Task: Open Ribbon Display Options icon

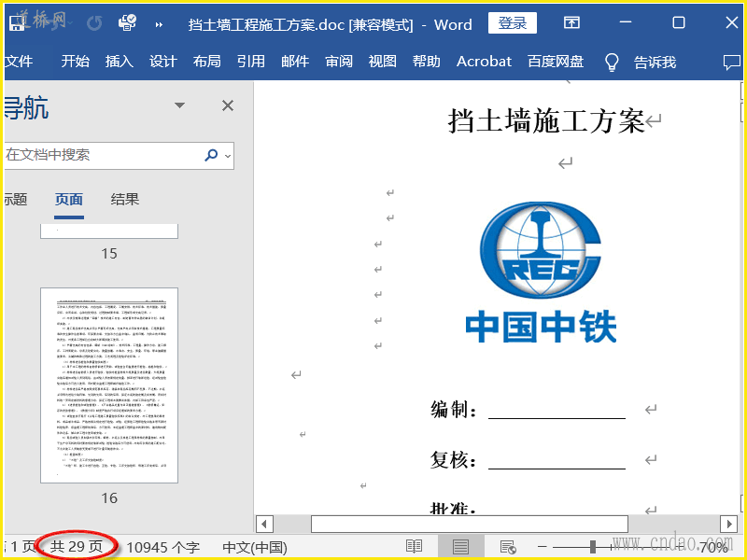Action: pyautogui.click(x=571, y=22)
